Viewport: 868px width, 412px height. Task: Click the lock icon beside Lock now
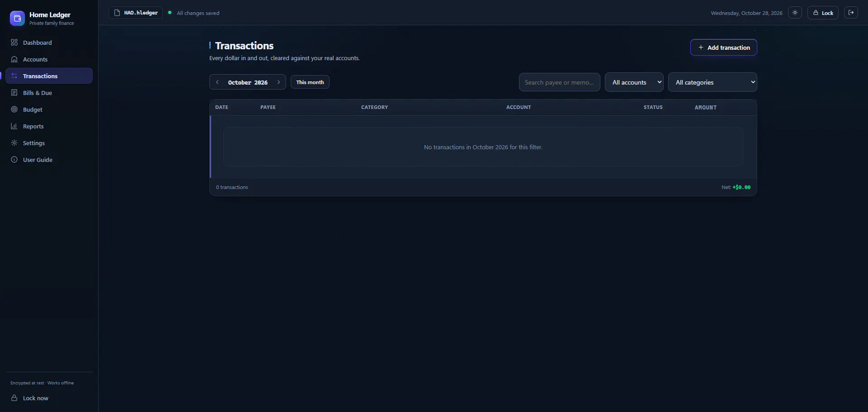click(x=14, y=398)
